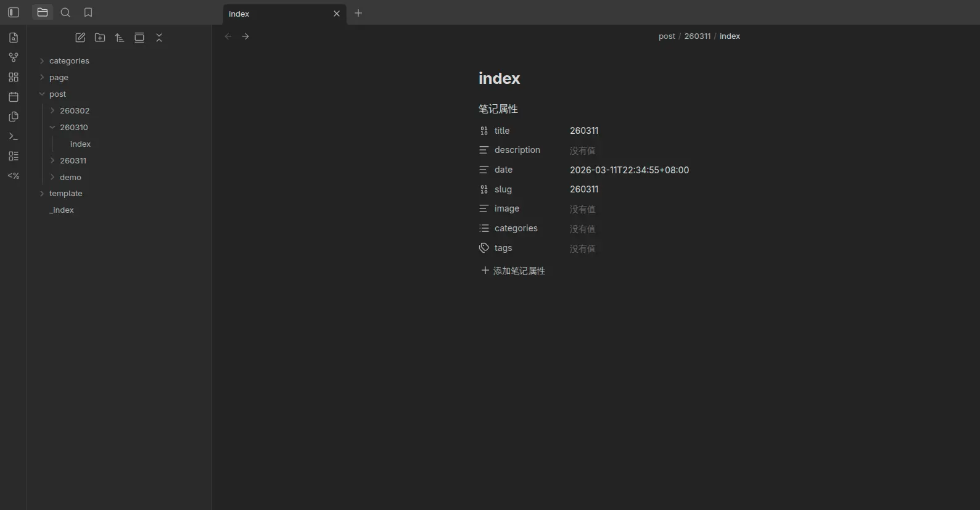Create a new folder in explorer
980x510 pixels.
(x=100, y=38)
